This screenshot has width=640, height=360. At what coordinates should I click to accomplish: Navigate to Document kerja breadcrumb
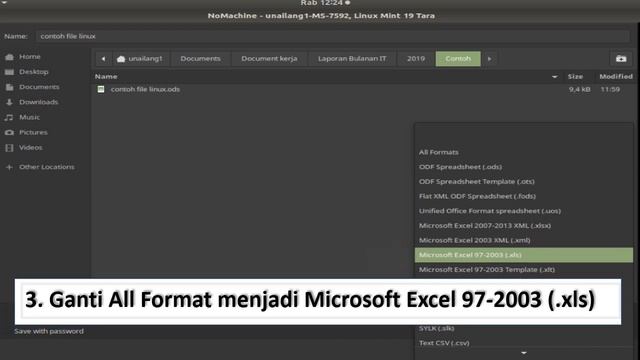pyautogui.click(x=269, y=59)
